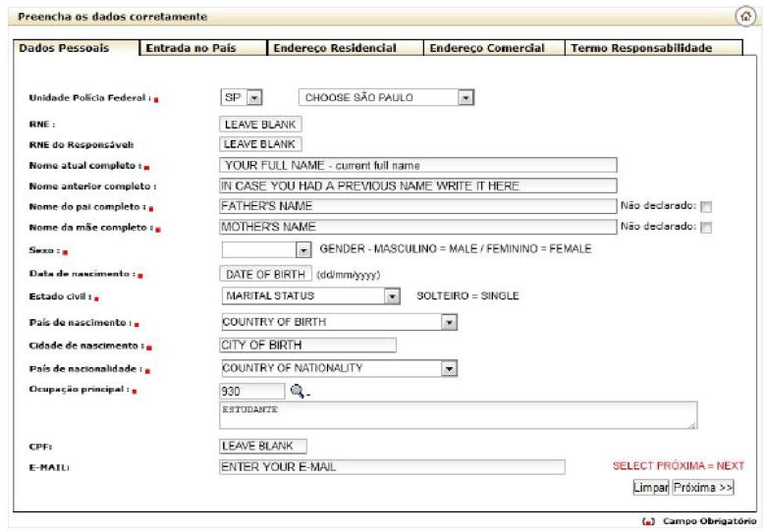Open the Endereço Residencial tab
764x532 pixels.
click(x=335, y=48)
